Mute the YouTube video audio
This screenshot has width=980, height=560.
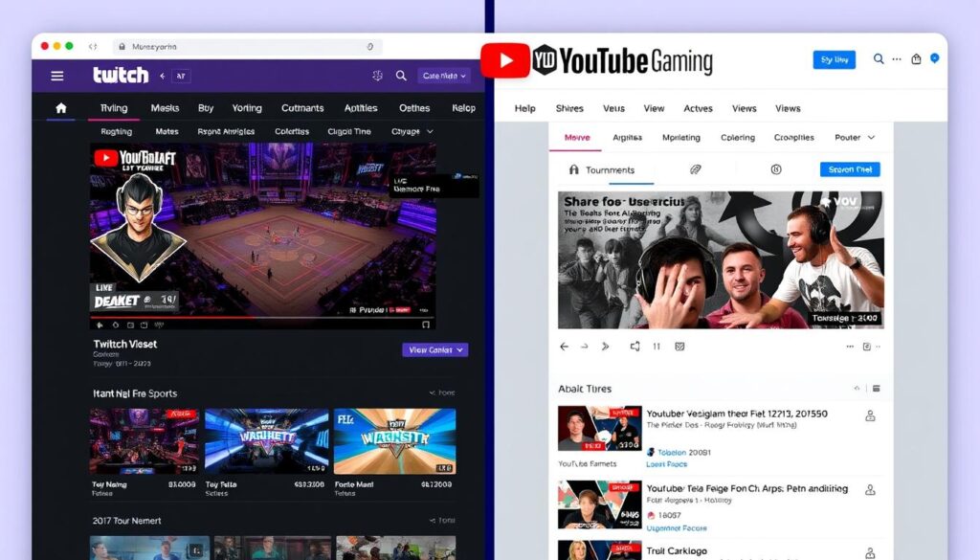pyautogui.click(x=634, y=347)
